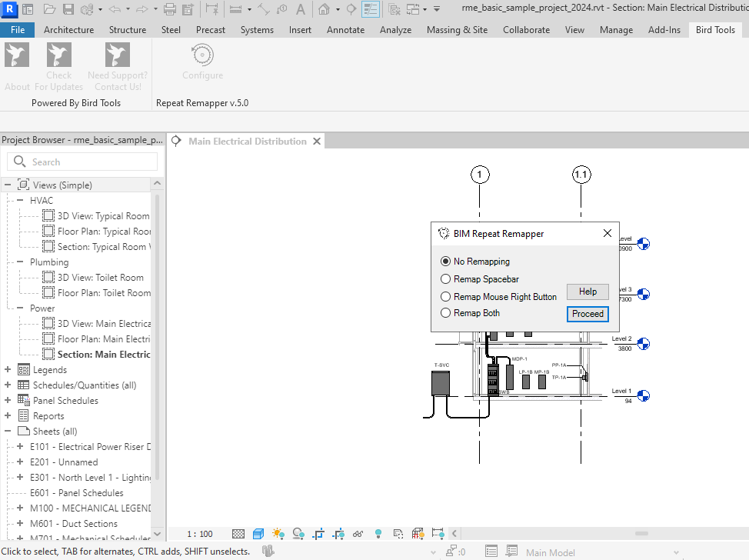The height and width of the screenshot is (560, 749).
Task: Switch to the Systems ribbon tab
Action: click(x=256, y=30)
